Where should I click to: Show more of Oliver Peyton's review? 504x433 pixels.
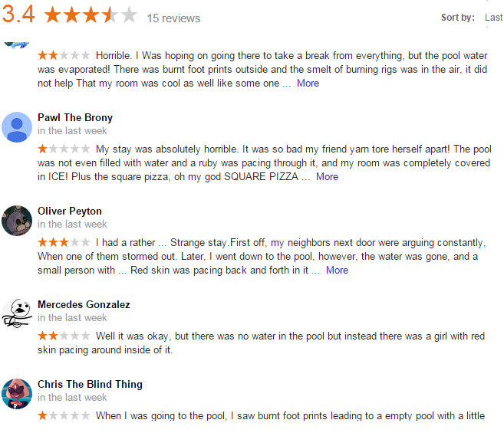coord(337,271)
